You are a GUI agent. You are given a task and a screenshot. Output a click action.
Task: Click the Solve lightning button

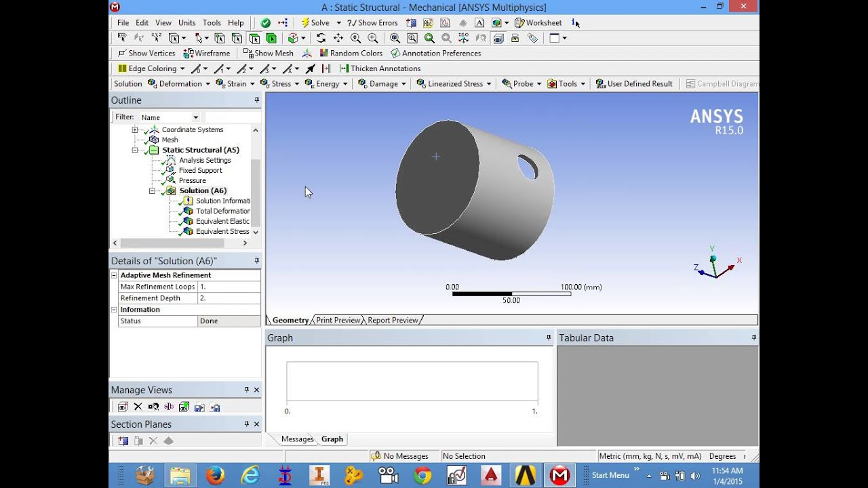click(315, 22)
